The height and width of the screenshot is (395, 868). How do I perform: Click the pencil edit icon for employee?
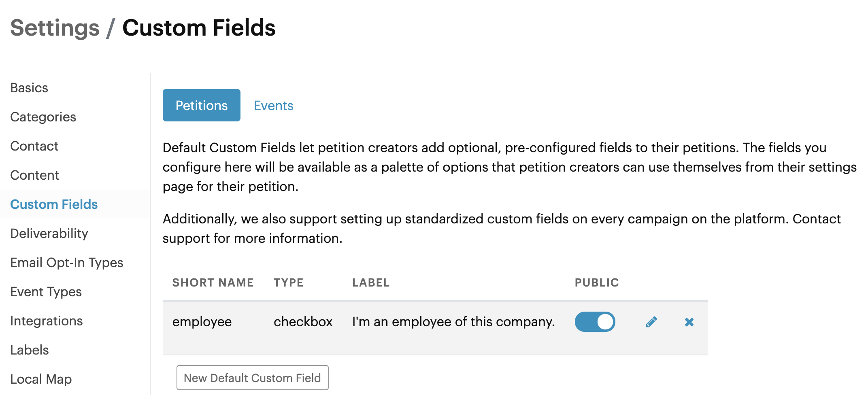[x=651, y=322]
